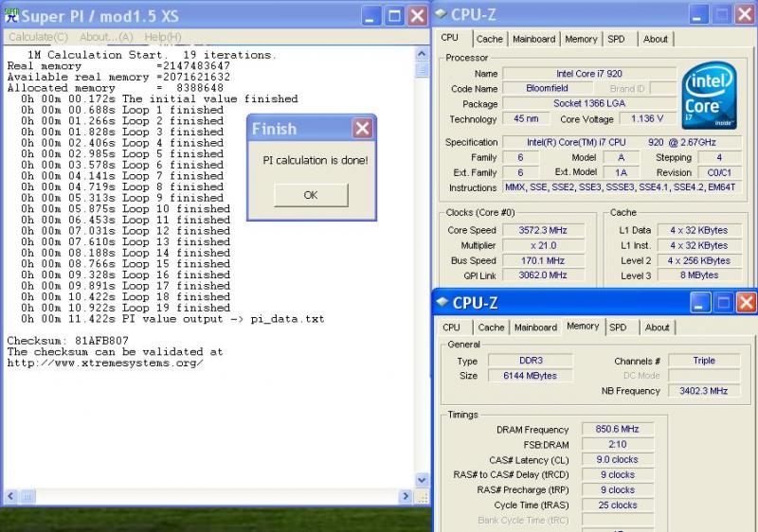Click the Intel Core i7 logo
Screen dimensions: 758x532
pos(709,96)
